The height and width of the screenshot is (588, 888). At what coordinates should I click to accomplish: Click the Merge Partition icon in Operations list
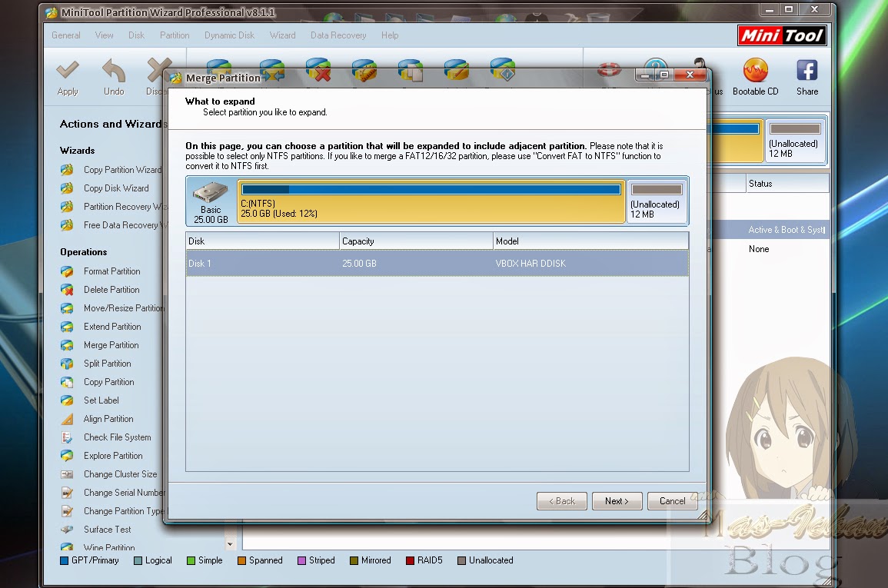tap(67, 345)
